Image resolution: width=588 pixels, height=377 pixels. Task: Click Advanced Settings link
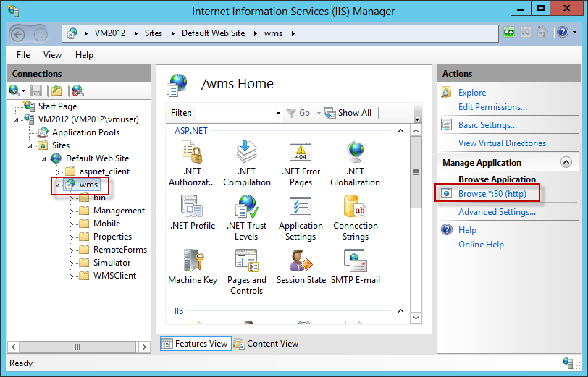497,212
